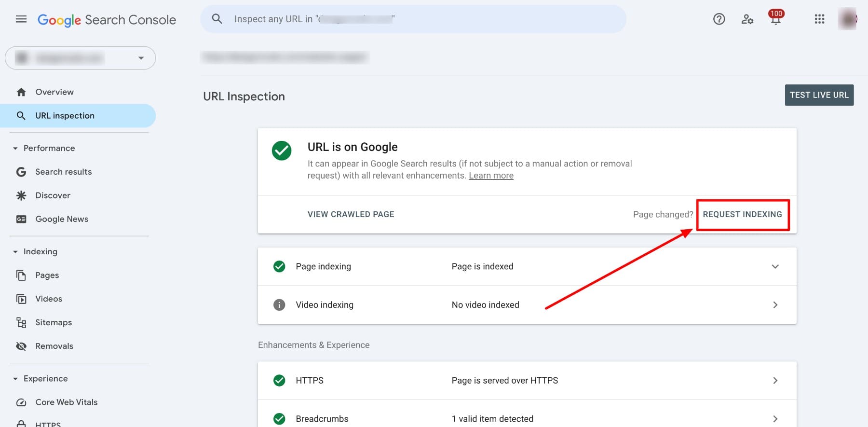Image resolution: width=868 pixels, height=427 pixels.
Task: Open the Google apps grid
Action: [819, 19]
